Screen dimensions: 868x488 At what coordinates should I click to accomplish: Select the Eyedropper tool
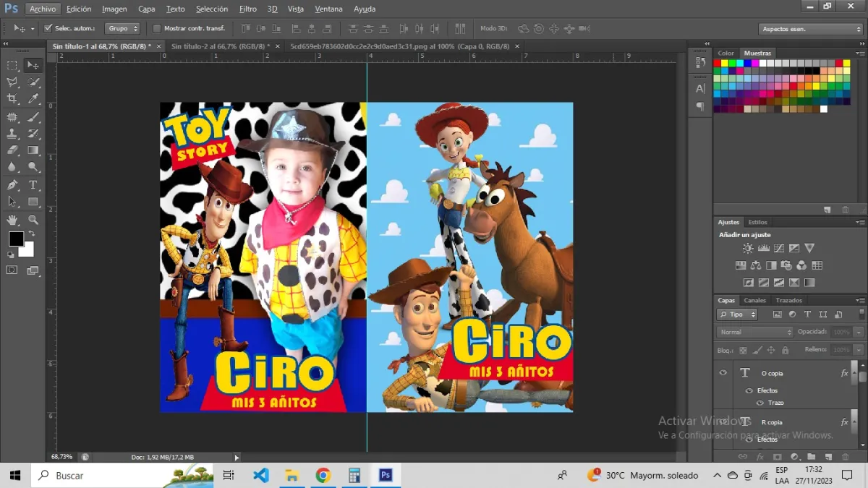(x=33, y=99)
